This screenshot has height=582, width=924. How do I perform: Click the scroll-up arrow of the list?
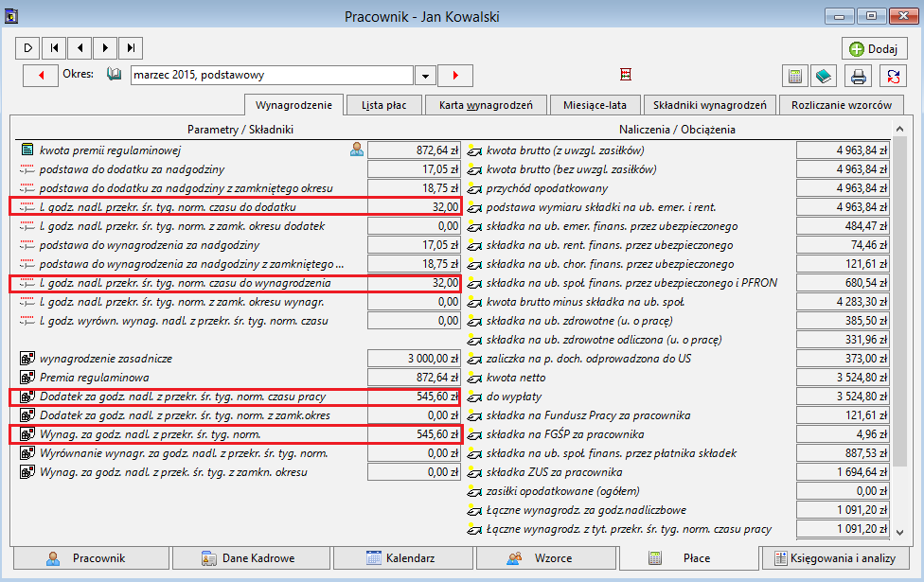(899, 129)
